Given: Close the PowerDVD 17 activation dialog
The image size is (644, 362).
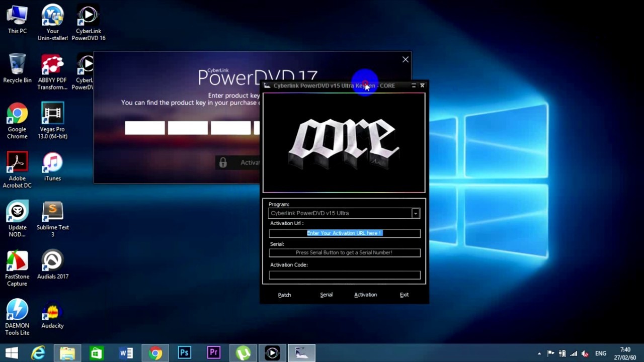Looking at the screenshot, I should coord(406,59).
